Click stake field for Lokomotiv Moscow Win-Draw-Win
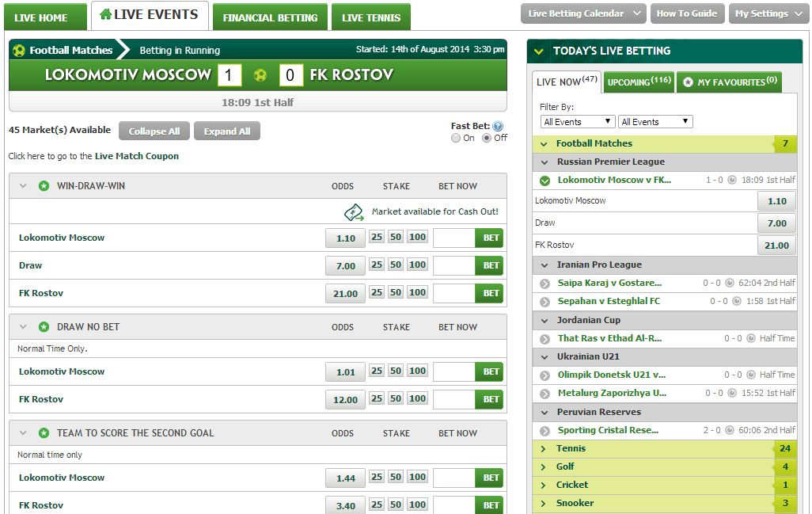The height and width of the screenshot is (514, 812). coord(454,238)
